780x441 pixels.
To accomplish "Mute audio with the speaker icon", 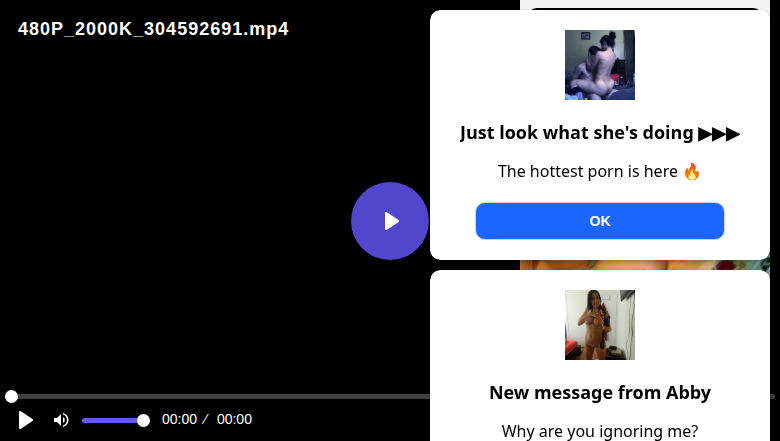I will 61,420.
